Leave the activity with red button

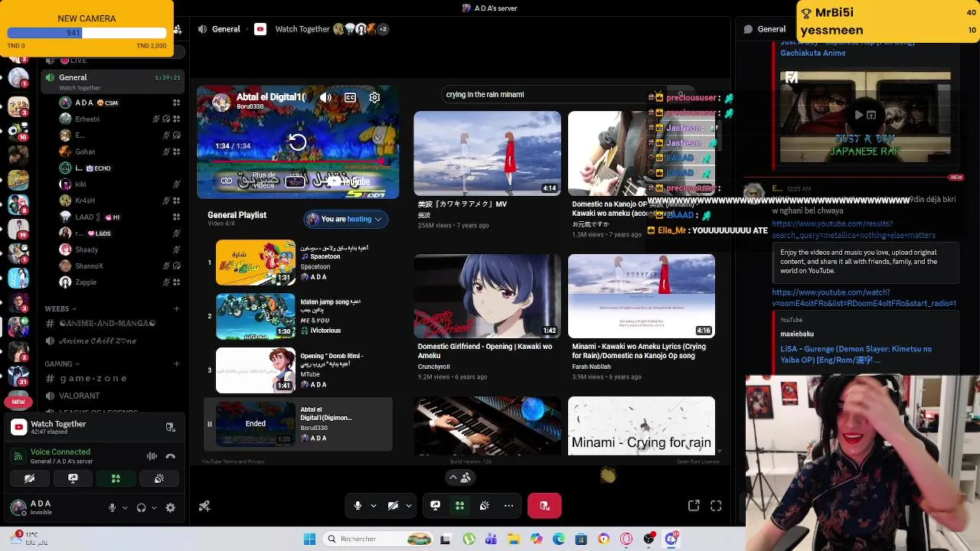pos(544,506)
